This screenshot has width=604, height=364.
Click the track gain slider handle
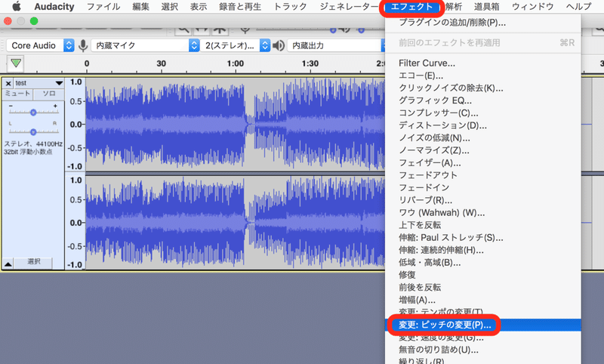click(x=33, y=113)
